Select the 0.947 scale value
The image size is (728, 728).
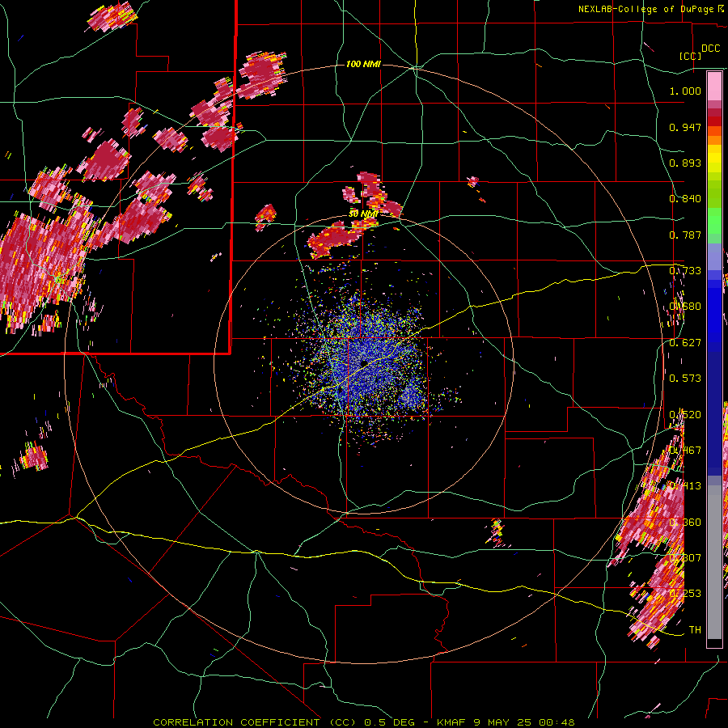coord(685,127)
